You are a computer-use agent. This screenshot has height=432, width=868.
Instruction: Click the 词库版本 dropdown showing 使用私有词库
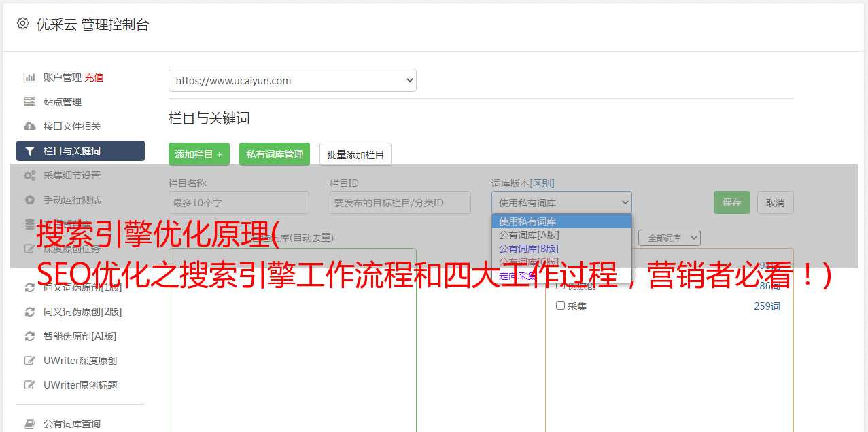tap(561, 202)
